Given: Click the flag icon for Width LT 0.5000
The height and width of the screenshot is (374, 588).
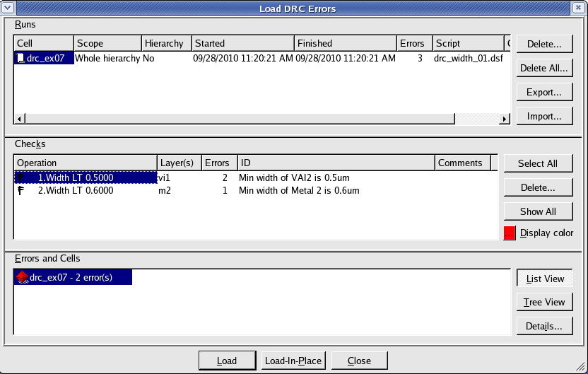Looking at the screenshot, I should [x=20, y=177].
